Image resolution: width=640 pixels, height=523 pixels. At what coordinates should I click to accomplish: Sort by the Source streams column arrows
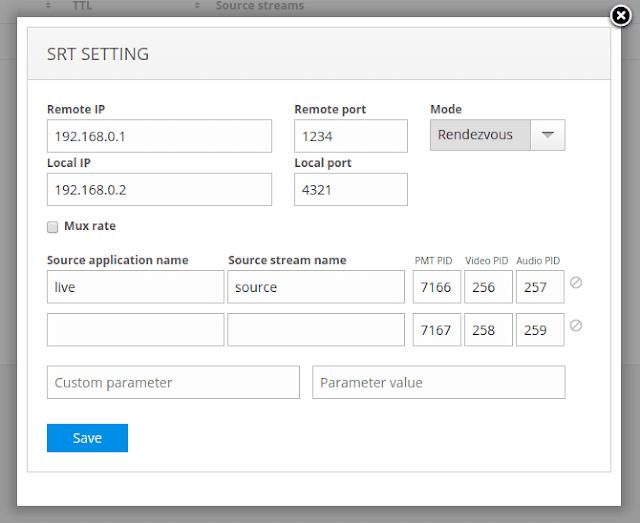tap(196, 6)
